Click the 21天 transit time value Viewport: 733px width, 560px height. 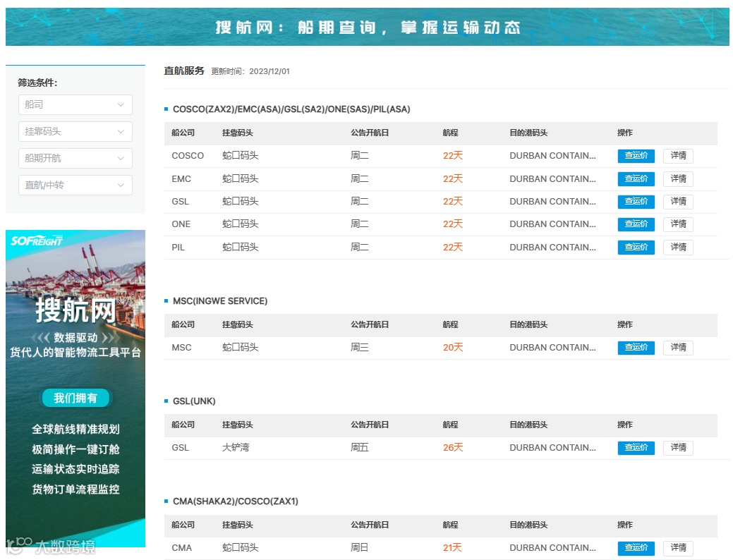coord(452,548)
